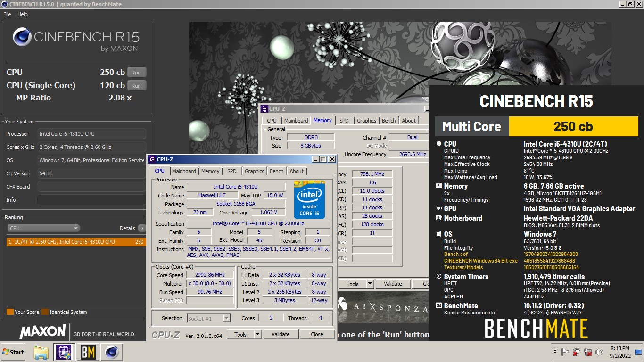Click Package field Socket 1168 BGA
Viewport: 644px width, 362px height.
click(236, 204)
